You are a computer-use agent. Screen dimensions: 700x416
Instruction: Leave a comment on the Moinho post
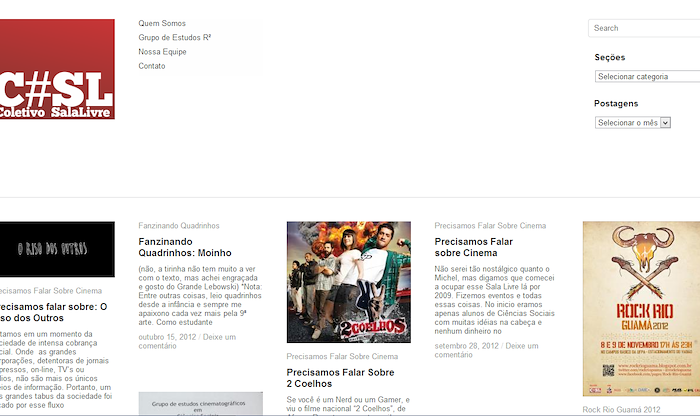click(x=187, y=341)
